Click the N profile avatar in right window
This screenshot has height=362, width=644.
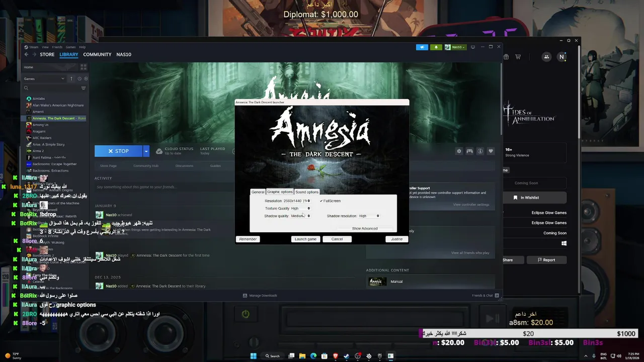[561, 57]
